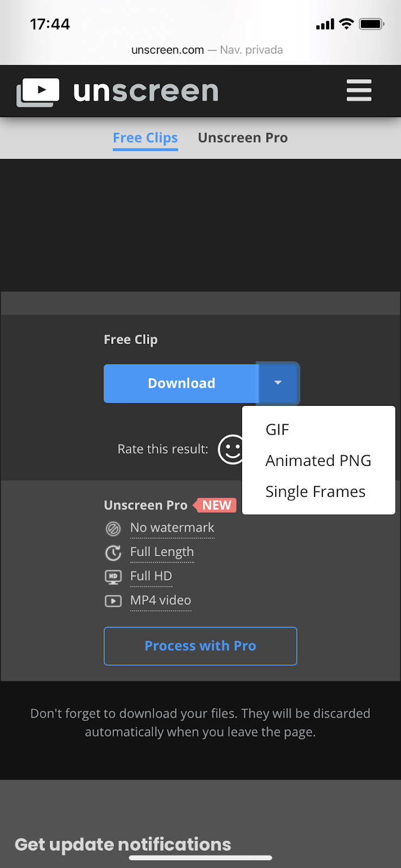
Task: Click the Download button
Action: (181, 383)
